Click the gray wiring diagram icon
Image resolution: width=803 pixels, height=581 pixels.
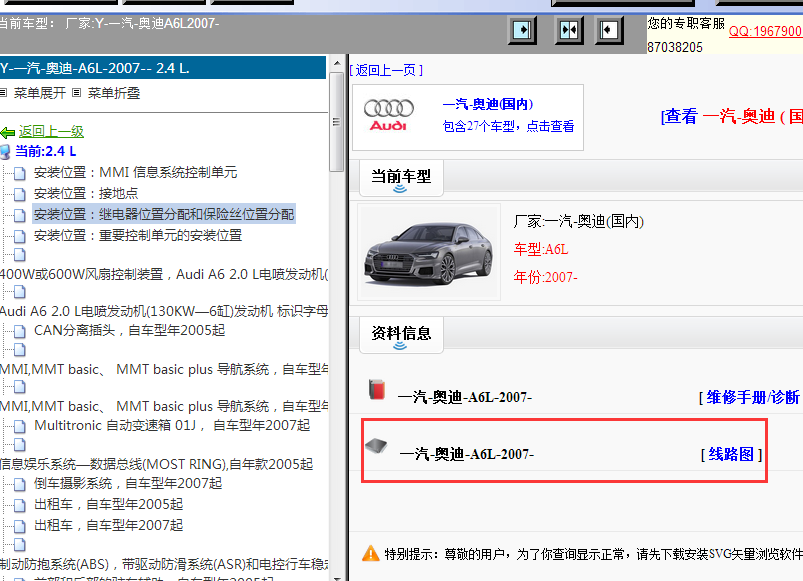(376, 446)
